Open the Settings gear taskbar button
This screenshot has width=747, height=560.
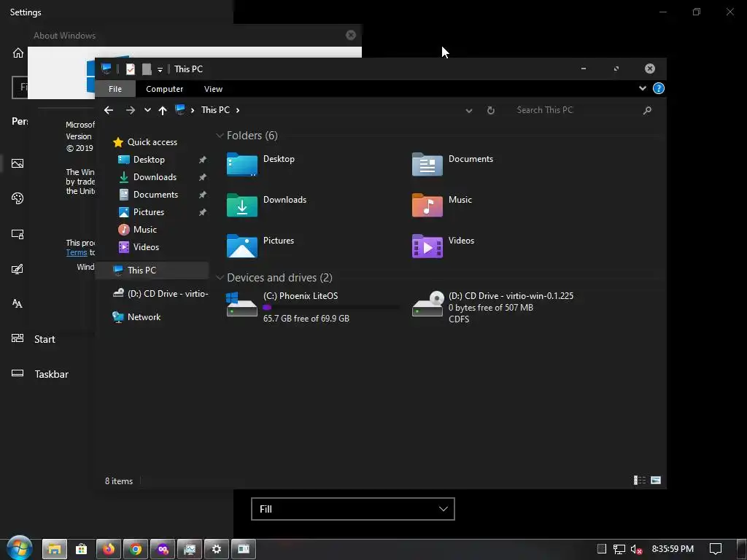tap(217, 549)
